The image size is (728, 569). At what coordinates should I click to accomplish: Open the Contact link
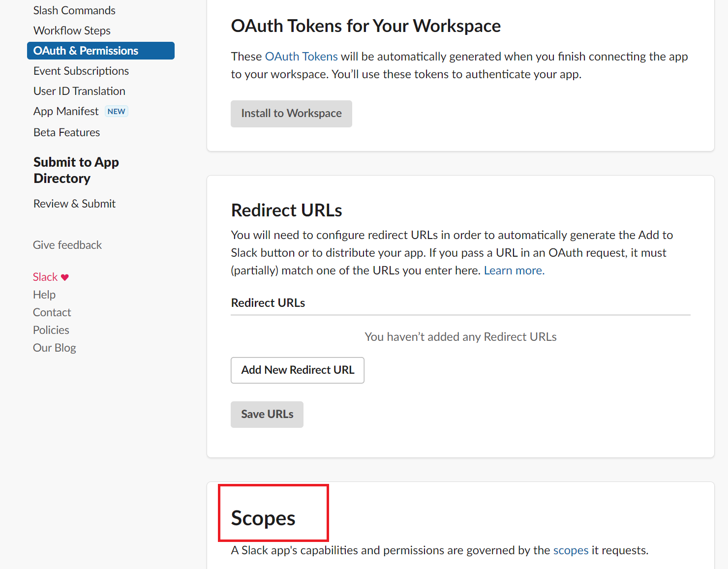[52, 312]
